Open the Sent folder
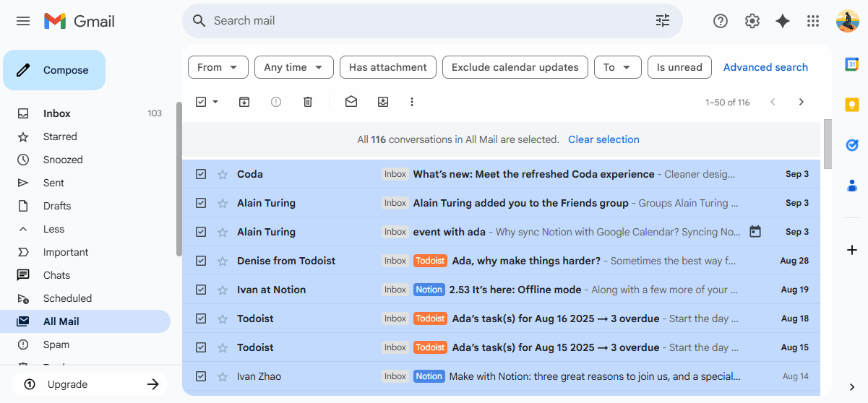 click(87, 183)
